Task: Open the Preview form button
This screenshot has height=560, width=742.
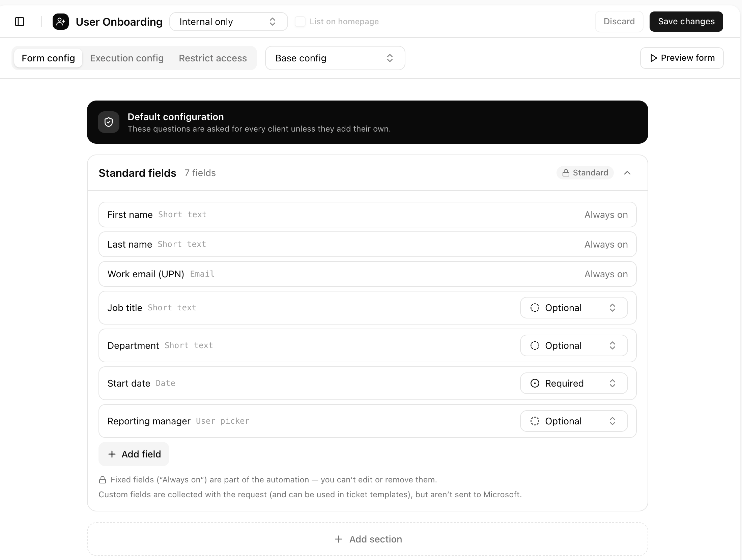Action: point(682,58)
